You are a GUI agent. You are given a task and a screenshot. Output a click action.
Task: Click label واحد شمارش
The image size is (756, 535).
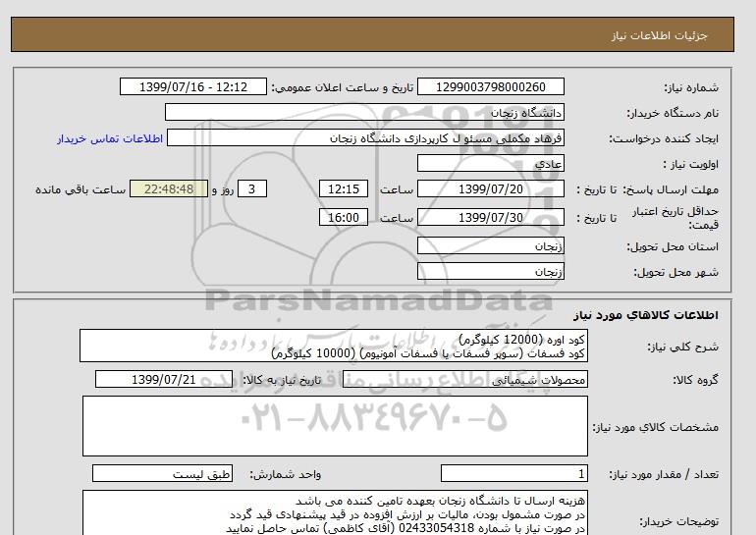point(286,474)
